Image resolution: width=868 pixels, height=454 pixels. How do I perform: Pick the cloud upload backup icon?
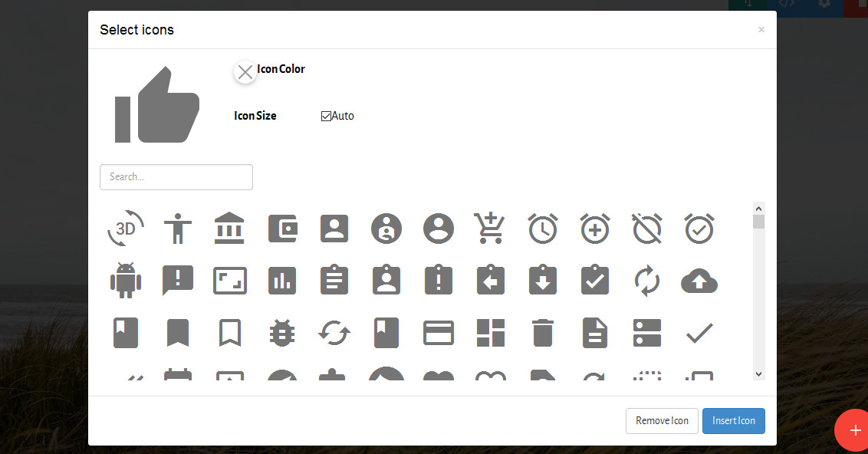[699, 281]
